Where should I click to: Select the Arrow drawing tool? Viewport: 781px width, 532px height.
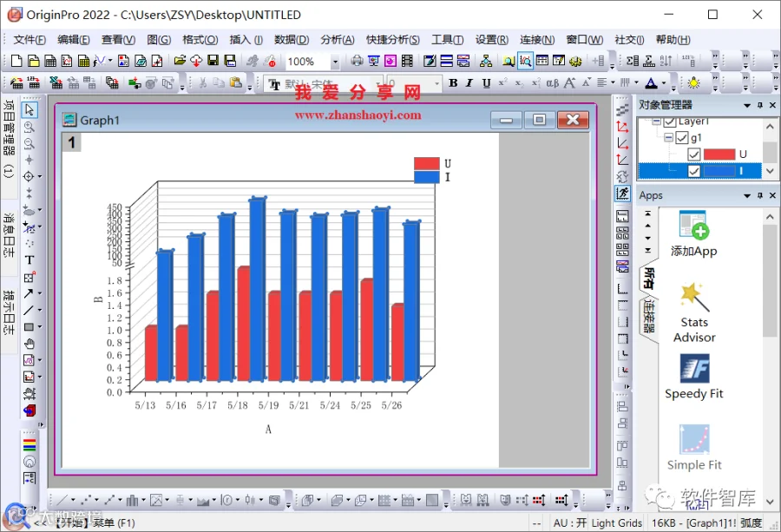pos(29,293)
